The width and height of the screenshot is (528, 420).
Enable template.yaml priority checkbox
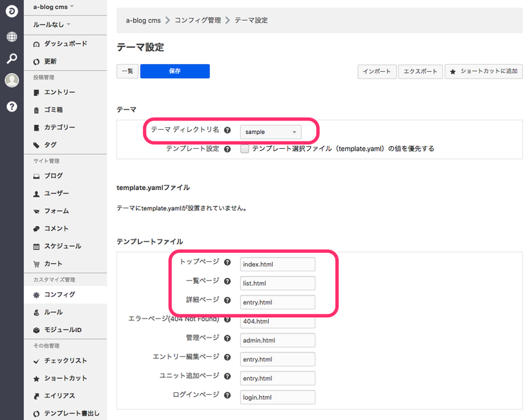coord(245,149)
